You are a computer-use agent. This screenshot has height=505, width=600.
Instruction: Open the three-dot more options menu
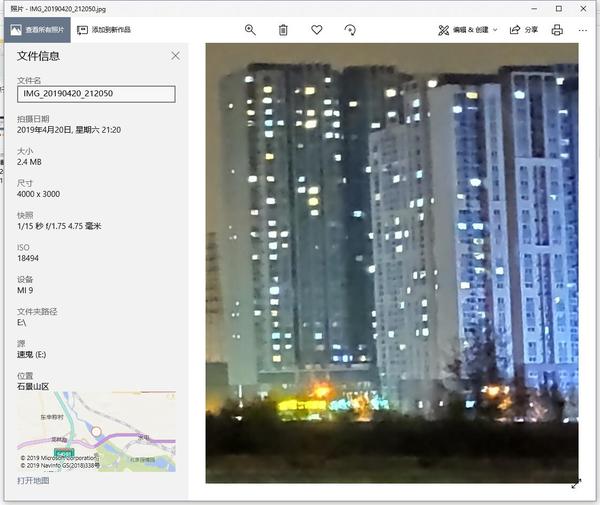(583, 30)
